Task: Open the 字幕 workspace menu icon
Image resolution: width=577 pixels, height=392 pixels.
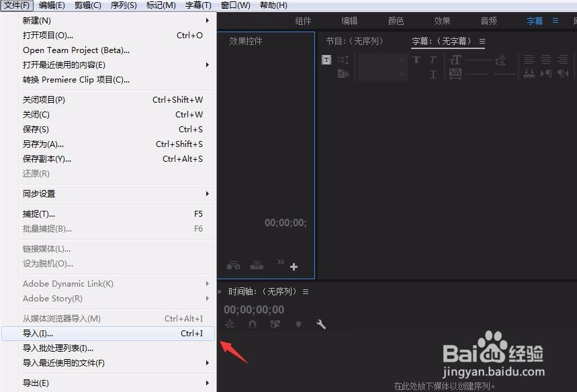Action: 556,21
